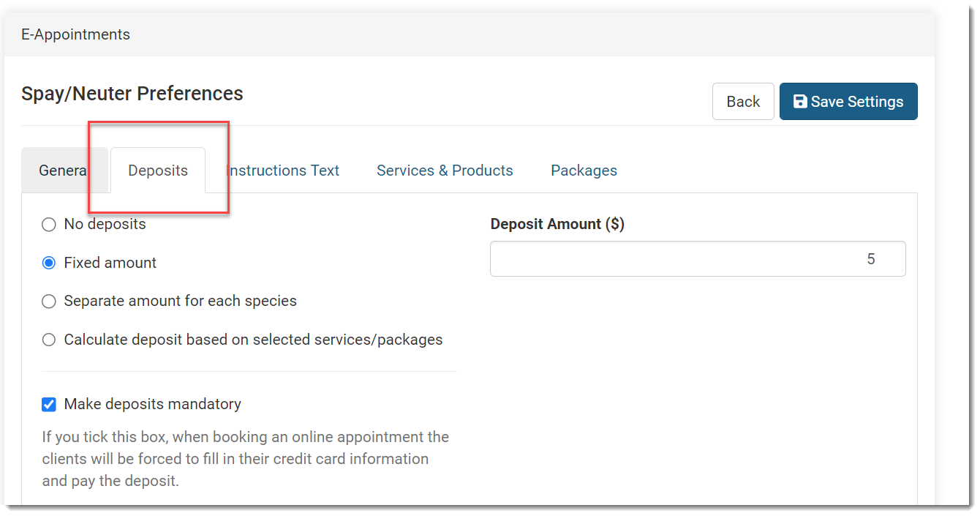
Task: Click the value 5 in the deposit field
Action: pos(870,259)
